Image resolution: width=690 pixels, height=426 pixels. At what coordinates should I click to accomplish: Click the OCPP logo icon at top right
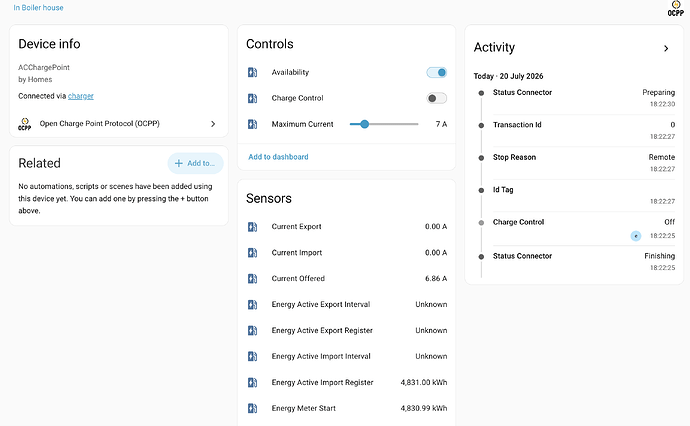[x=675, y=8]
